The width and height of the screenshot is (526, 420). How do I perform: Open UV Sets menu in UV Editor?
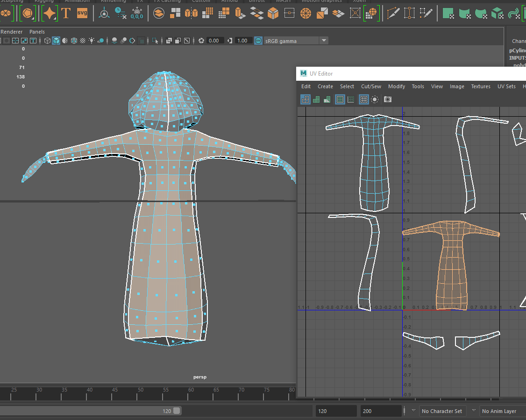(x=506, y=86)
